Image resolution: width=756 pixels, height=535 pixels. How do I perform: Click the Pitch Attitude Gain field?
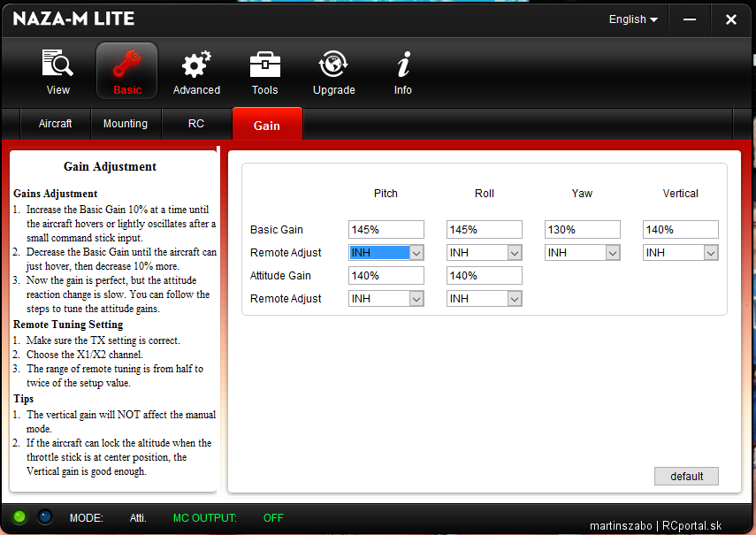click(386, 276)
